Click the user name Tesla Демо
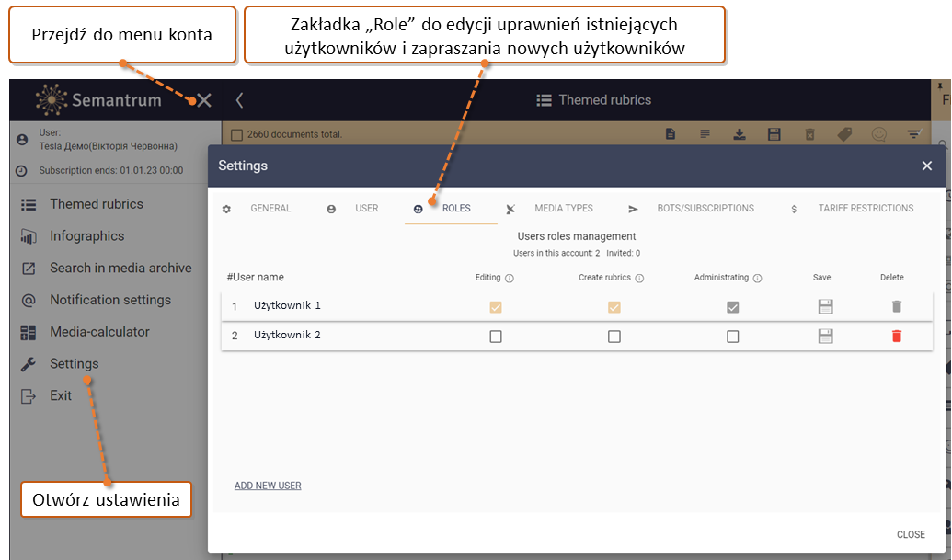This screenshot has width=952, height=560. click(108, 146)
